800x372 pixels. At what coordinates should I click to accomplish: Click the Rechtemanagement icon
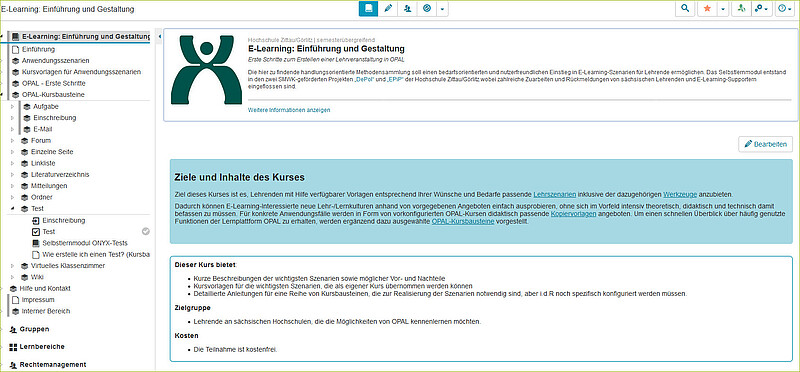coord(13,365)
